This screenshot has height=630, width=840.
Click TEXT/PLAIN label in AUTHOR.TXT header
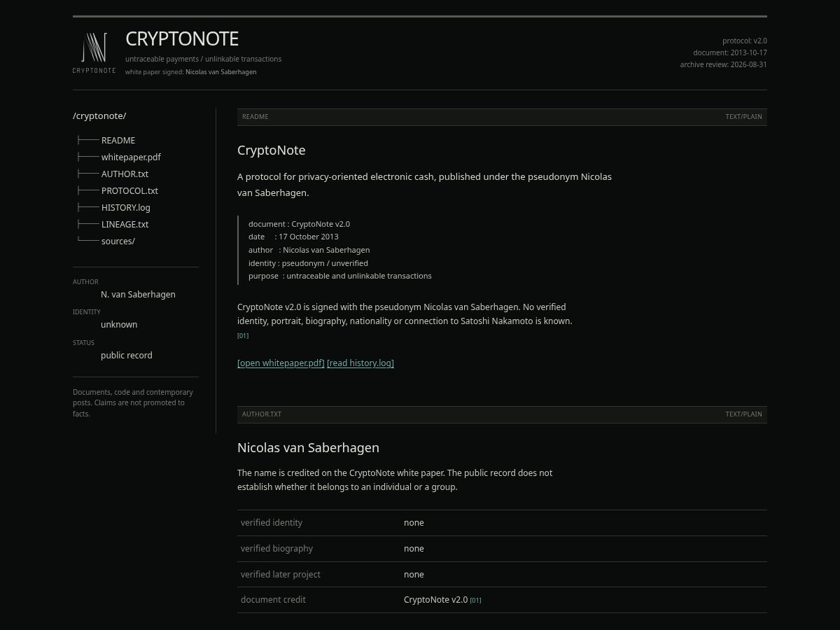743,414
